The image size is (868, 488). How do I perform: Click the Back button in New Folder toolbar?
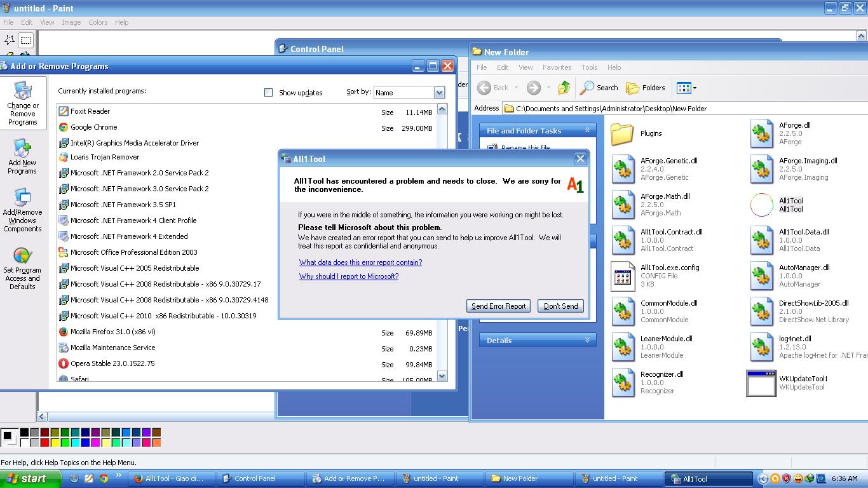pos(492,88)
